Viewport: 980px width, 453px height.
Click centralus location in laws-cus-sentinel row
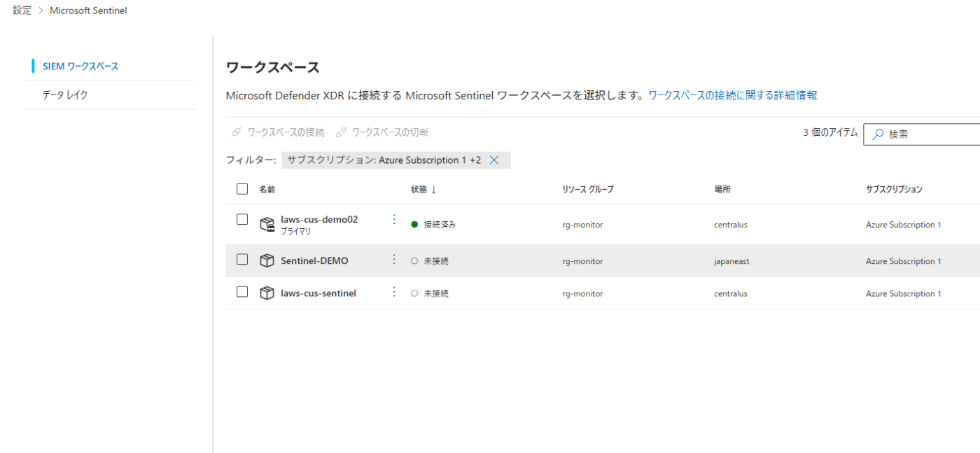click(x=731, y=294)
